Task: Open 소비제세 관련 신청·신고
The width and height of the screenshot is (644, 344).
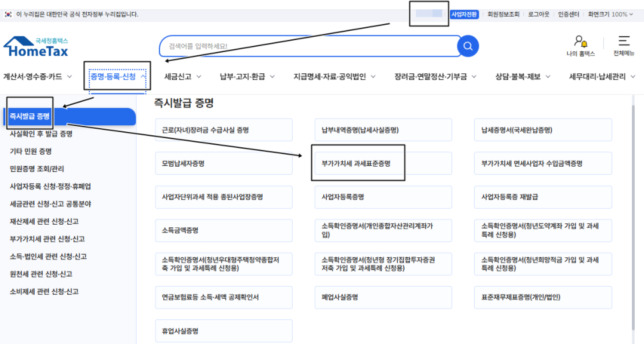Action: pos(44,292)
